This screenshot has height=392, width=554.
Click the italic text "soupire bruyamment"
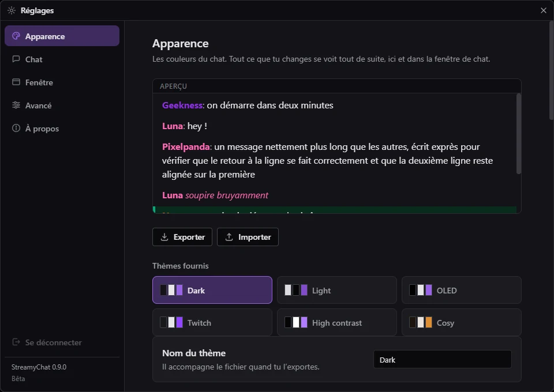tap(227, 195)
